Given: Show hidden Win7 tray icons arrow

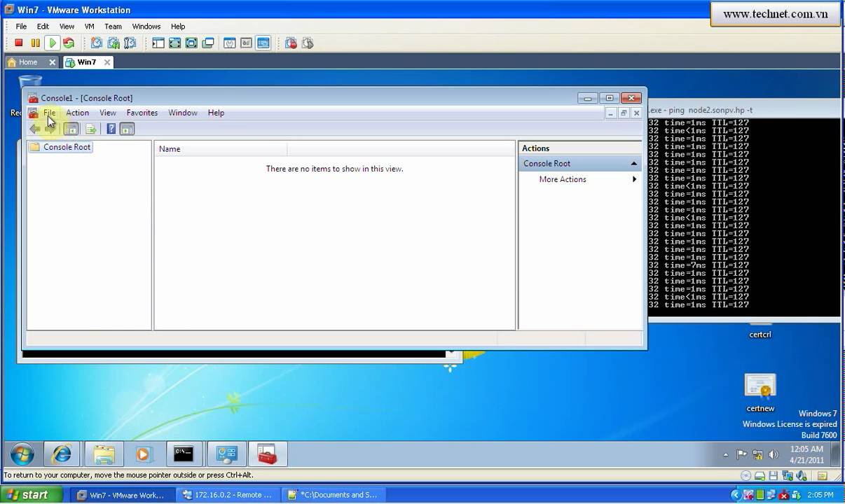Looking at the screenshot, I should coord(725,455).
